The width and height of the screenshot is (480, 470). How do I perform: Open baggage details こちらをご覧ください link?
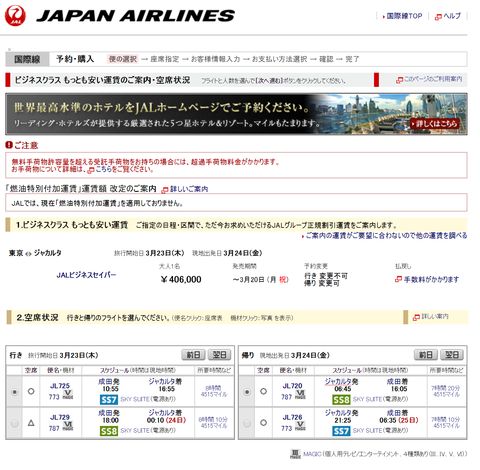(x=124, y=170)
